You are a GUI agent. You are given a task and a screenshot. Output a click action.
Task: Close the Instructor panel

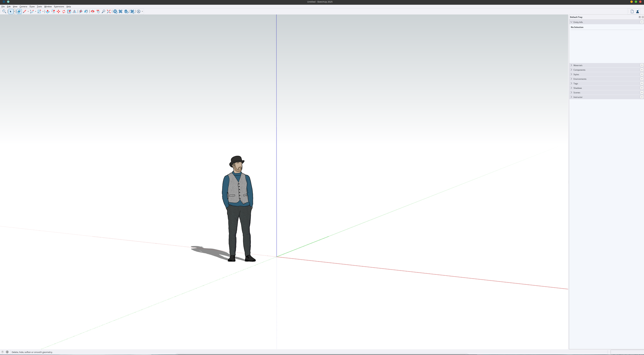point(641,97)
